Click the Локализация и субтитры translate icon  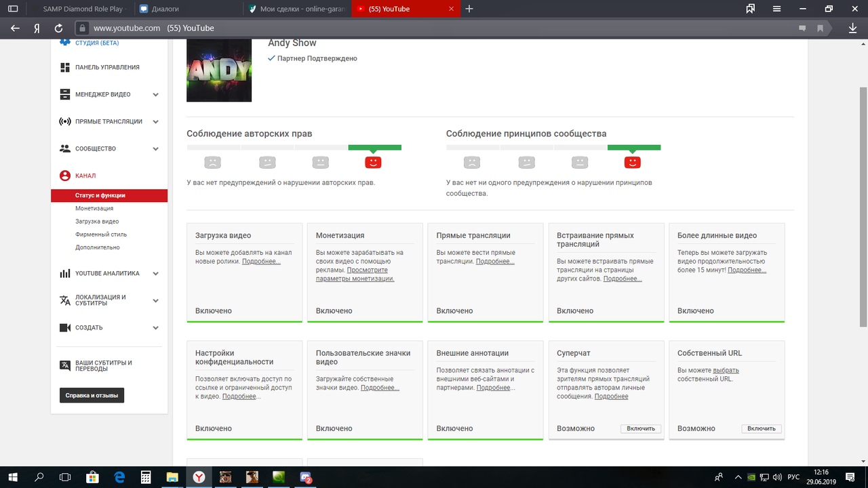tap(65, 300)
